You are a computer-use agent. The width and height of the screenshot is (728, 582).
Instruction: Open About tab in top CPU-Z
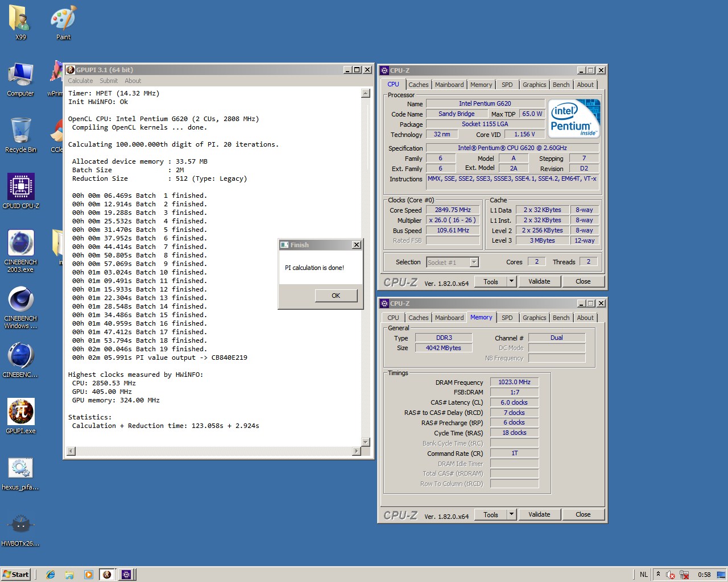pos(585,85)
